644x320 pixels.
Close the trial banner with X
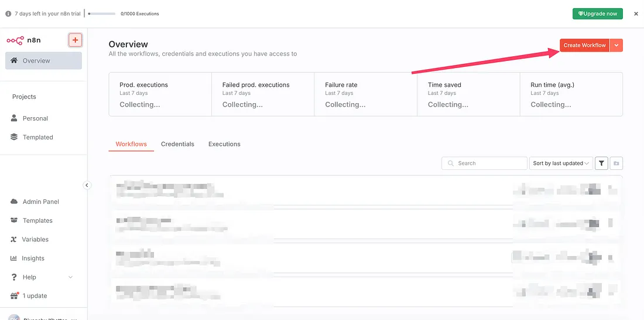click(636, 13)
